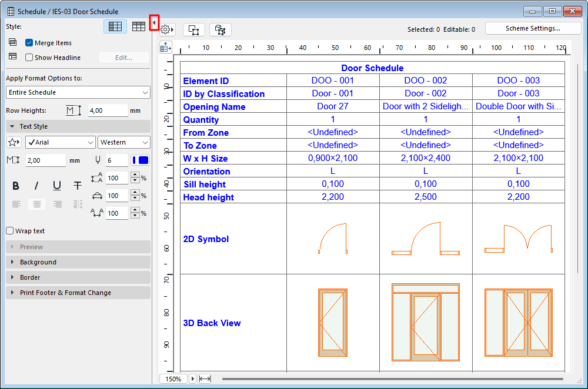The height and width of the screenshot is (389, 588).
Task: Open the Entire Schedule dropdown
Action: (x=78, y=92)
